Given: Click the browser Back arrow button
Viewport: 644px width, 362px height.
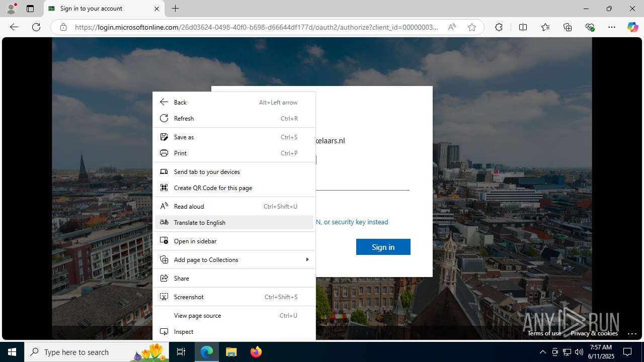Looking at the screenshot, I should click(x=14, y=27).
